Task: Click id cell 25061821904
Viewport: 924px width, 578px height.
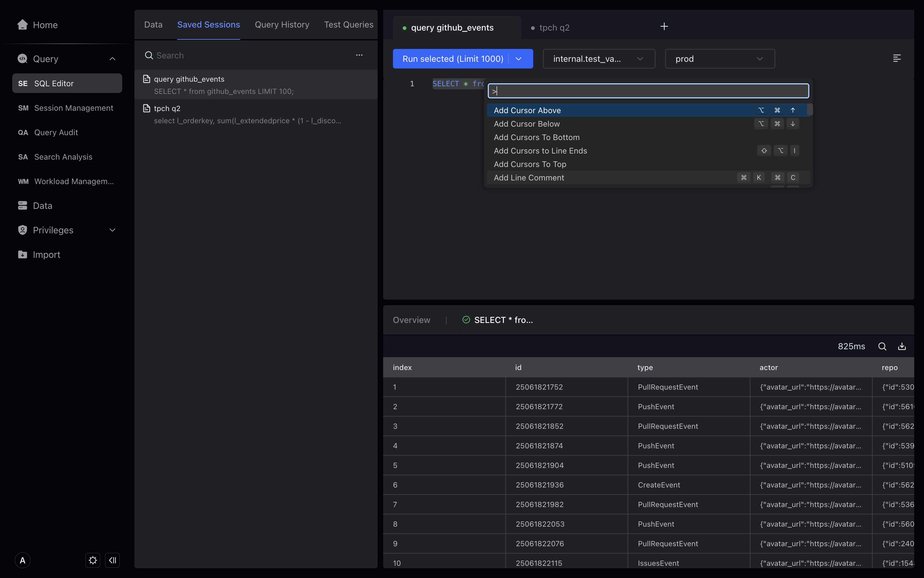Action: [566, 465]
